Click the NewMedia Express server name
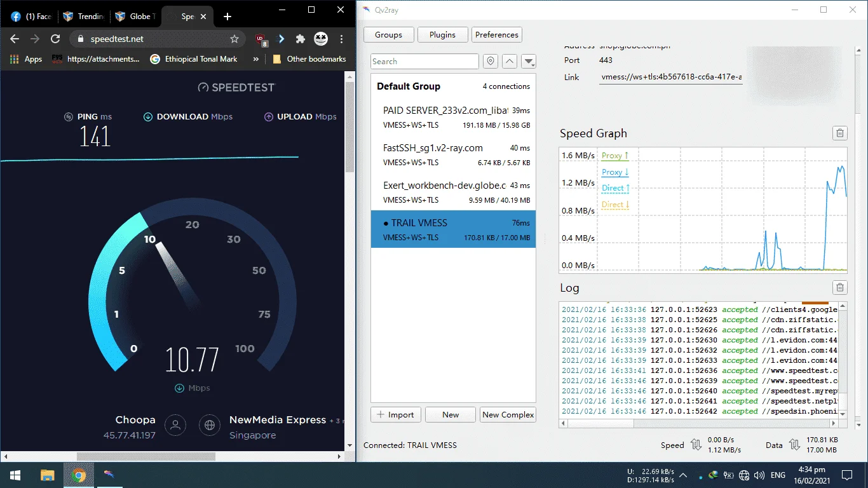This screenshot has width=868, height=488. [278, 420]
